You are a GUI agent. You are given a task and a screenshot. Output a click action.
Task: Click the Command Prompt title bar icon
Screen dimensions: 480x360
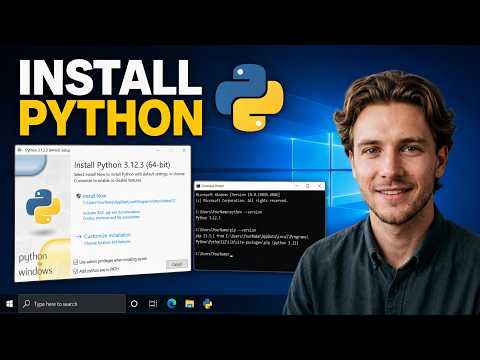[x=198, y=186]
